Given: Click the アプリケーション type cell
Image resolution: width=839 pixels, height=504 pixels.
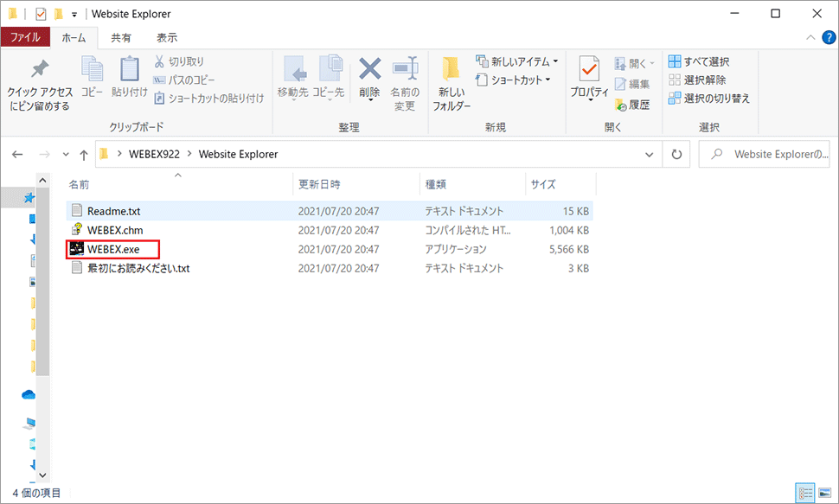Looking at the screenshot, I should (x=456, y=249).
